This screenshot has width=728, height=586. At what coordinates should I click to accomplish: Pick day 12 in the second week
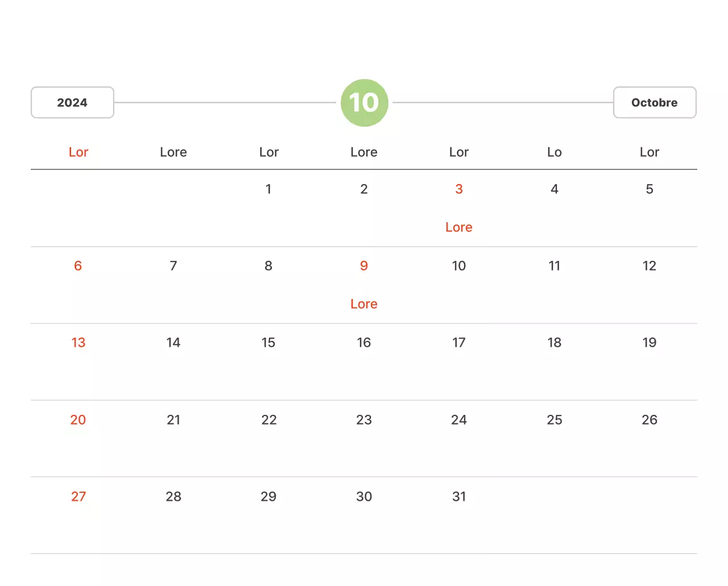click(650, 266)
